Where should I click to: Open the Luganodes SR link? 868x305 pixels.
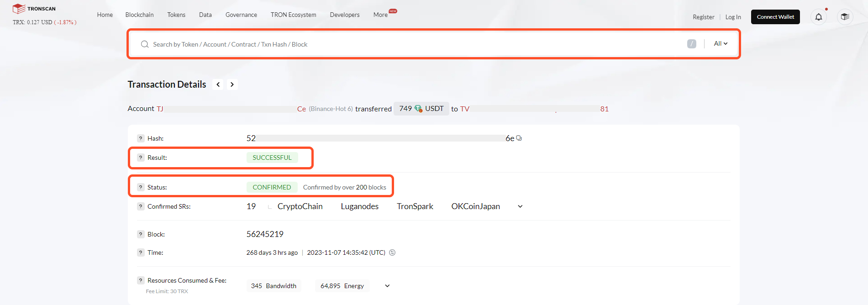point(360,206)
